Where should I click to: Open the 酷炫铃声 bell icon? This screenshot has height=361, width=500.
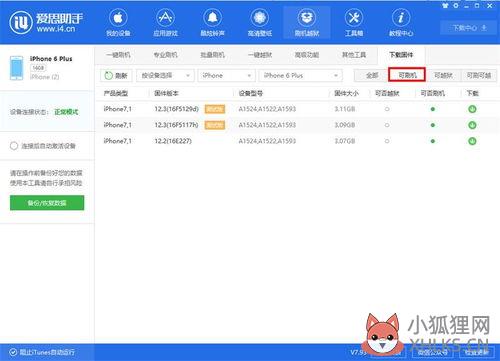[x=212, y=18]
